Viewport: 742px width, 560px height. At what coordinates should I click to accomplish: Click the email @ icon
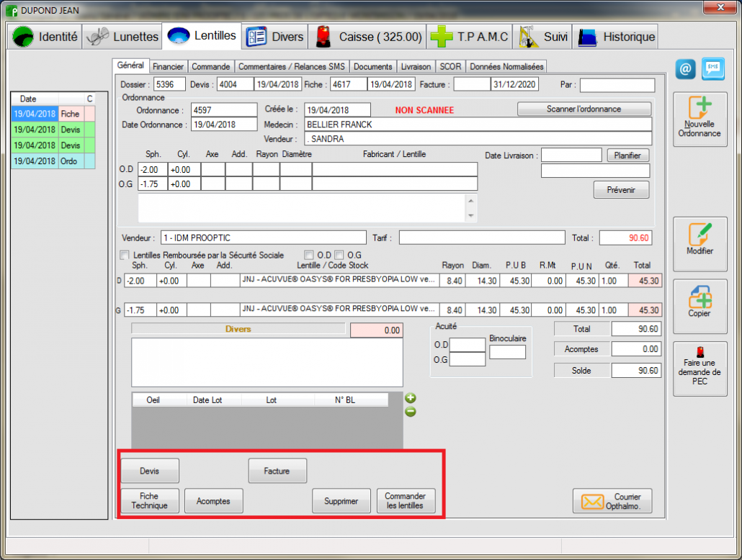(x=685, y=70)
